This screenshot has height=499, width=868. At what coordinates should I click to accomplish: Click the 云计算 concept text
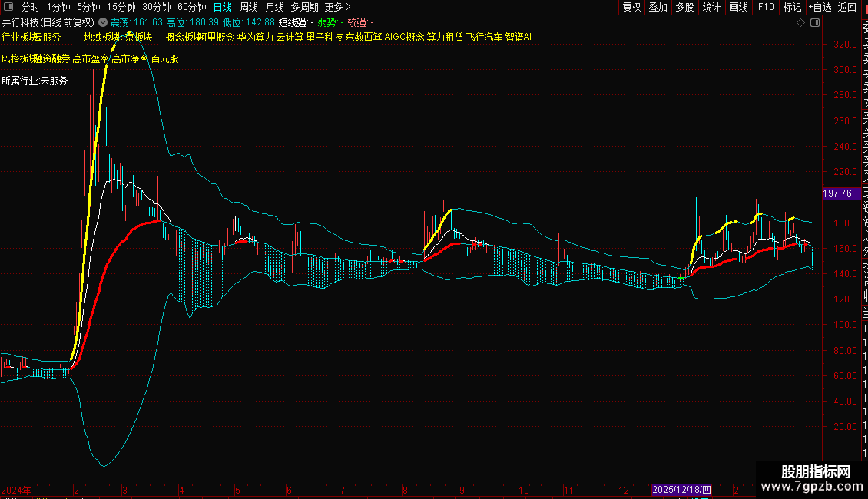tap(290, 37)
